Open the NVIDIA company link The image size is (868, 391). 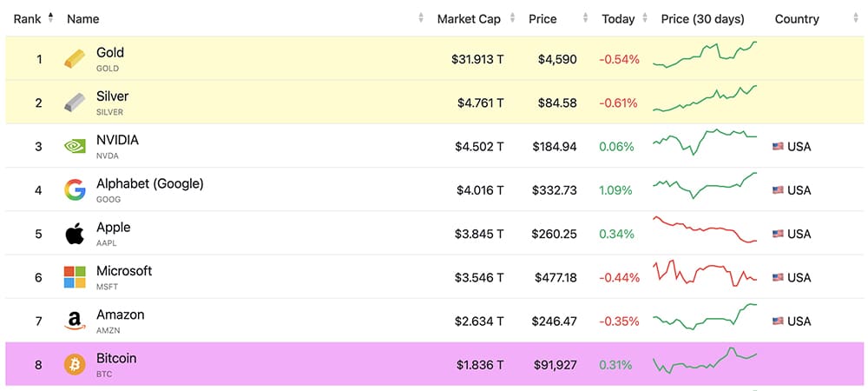(x=117, y=140)
